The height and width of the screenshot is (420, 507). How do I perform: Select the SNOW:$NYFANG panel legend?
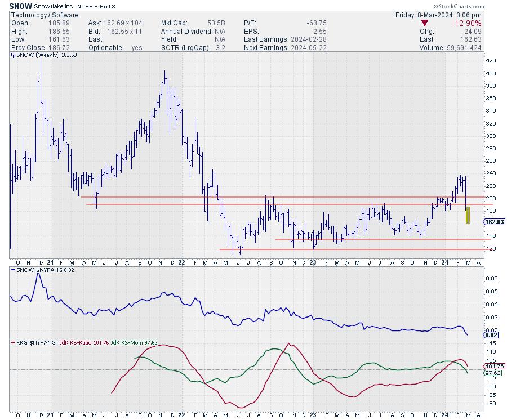pos(41,271)
